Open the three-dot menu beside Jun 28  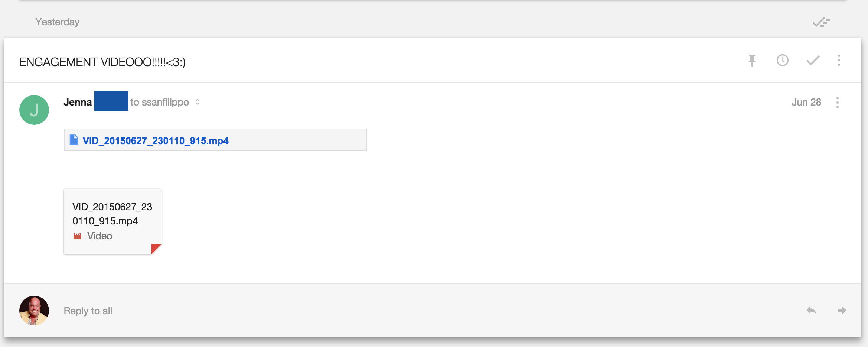click(837, 102)
